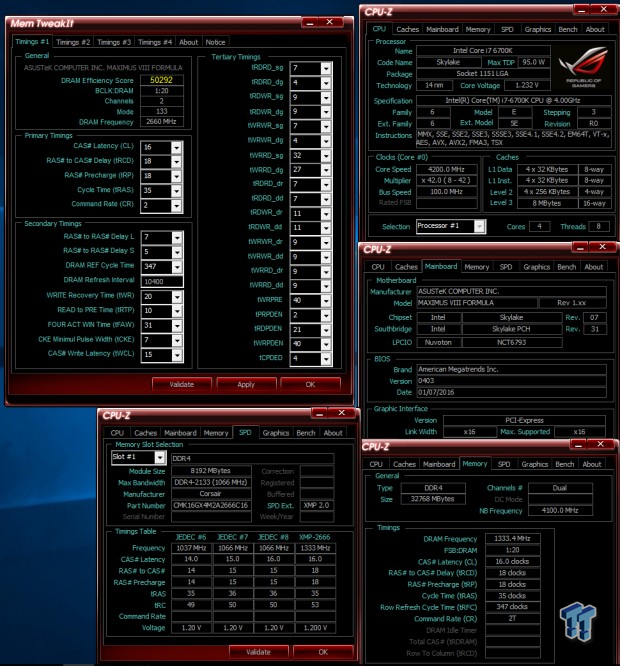Open Mainboard tab in top CPU-Z window

click(442, 29)
